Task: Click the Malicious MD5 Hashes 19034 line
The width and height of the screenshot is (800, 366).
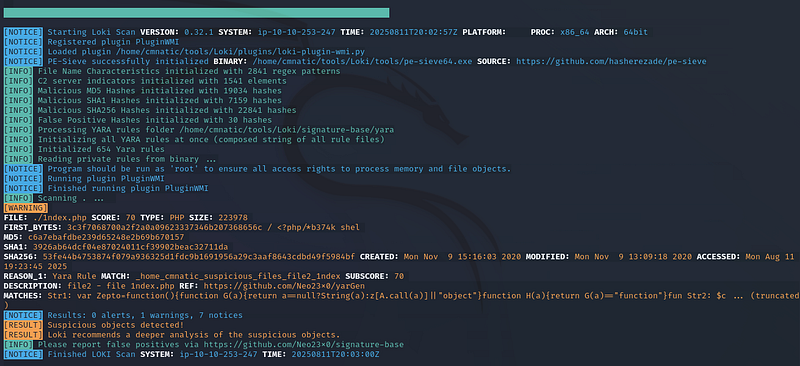Action: (x=160, y=91)
